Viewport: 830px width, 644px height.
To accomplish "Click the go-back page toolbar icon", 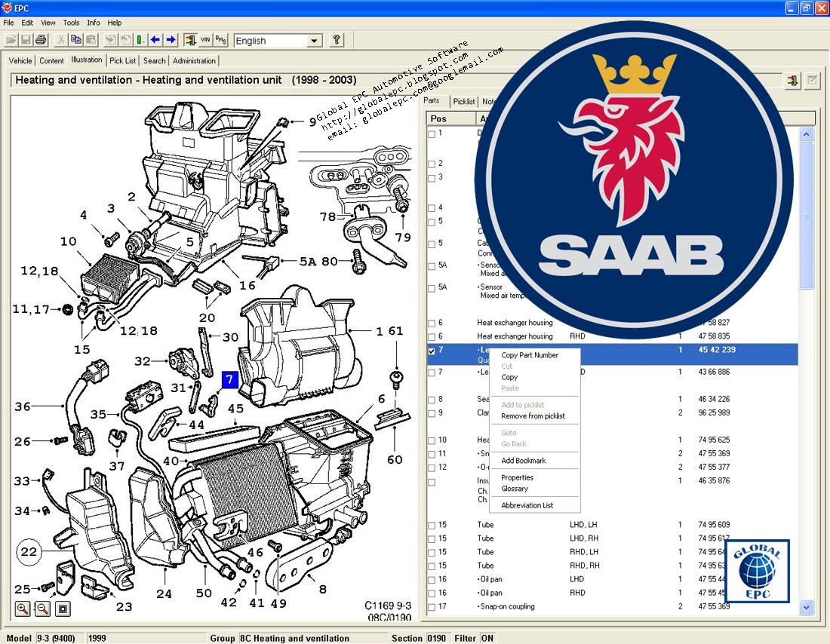I will coord(126,40).
